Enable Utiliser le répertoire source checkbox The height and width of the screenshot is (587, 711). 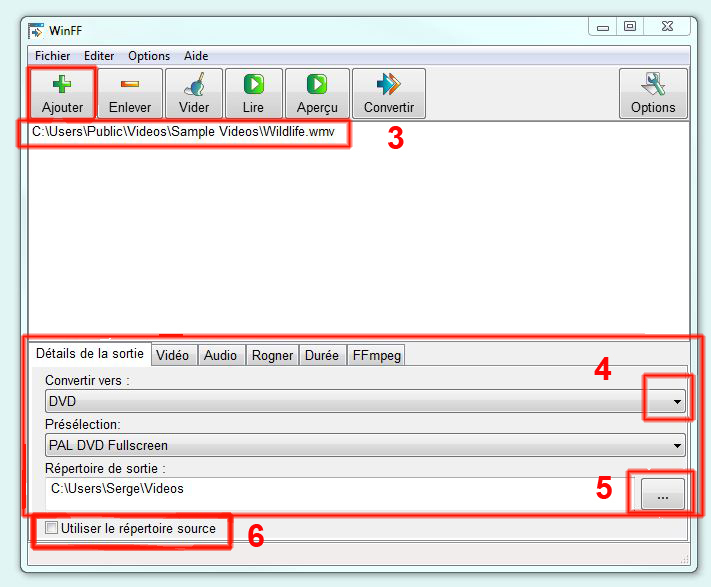pos(52,528)
